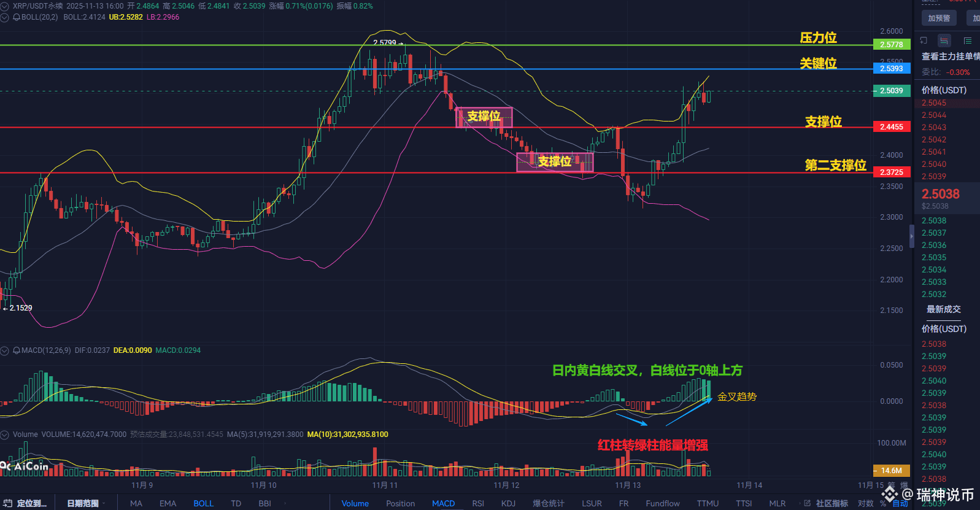Toggle the % percentage scale

pos(884,503)
